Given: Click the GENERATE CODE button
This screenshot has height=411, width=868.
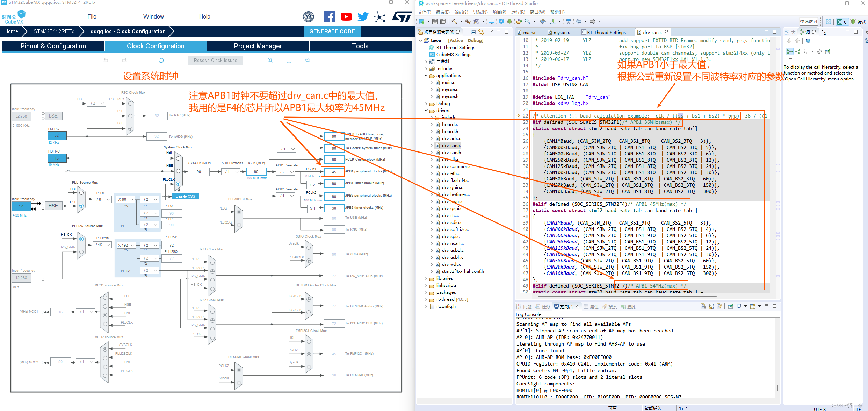Looking at the screenshot, I should pyautogui.click(x=332, y=31).
